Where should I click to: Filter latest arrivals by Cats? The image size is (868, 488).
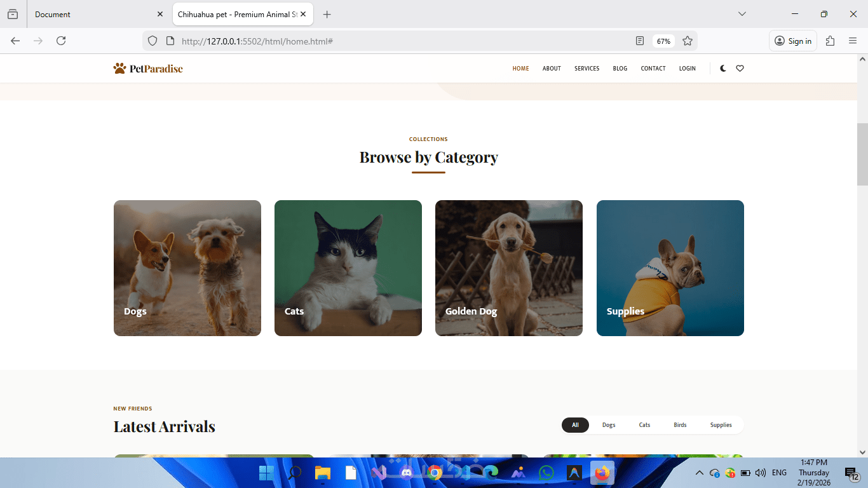tap(644, 425)
